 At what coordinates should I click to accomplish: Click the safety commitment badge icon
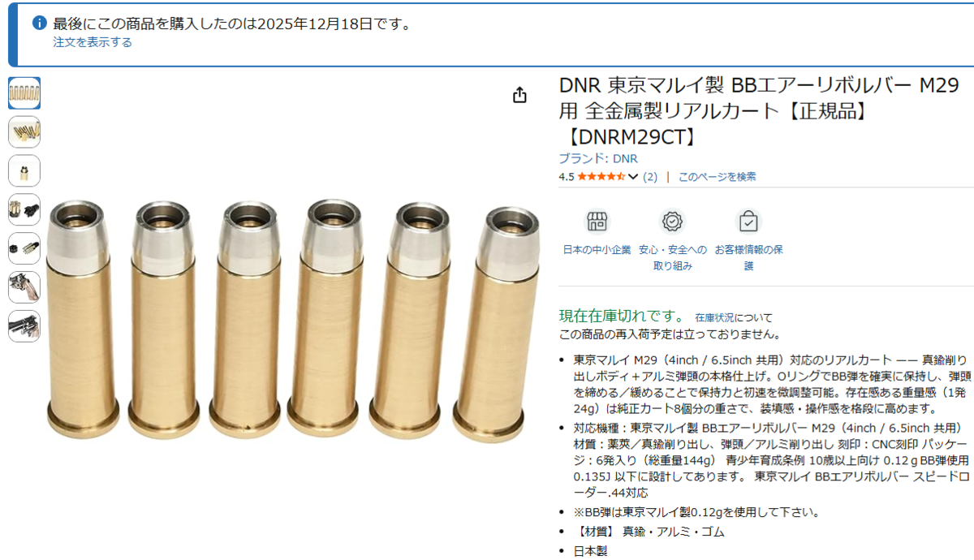coord(672,222)
